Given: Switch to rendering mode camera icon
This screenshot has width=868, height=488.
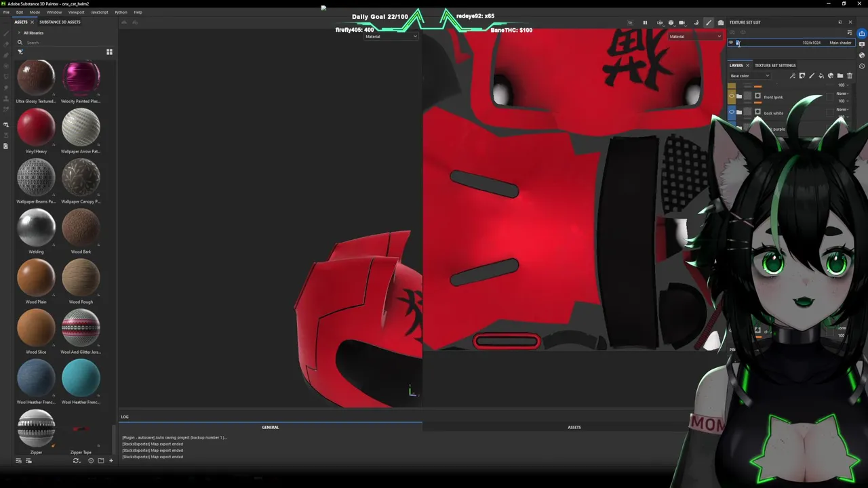Looking at the screenshot, I should click(x=721, y=22).
